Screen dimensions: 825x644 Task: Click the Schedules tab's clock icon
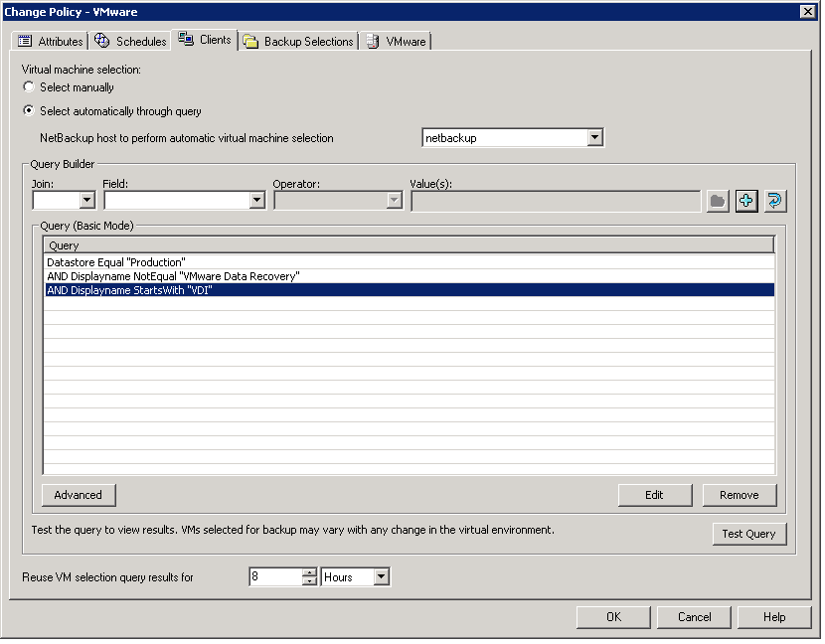coord(102,41)
